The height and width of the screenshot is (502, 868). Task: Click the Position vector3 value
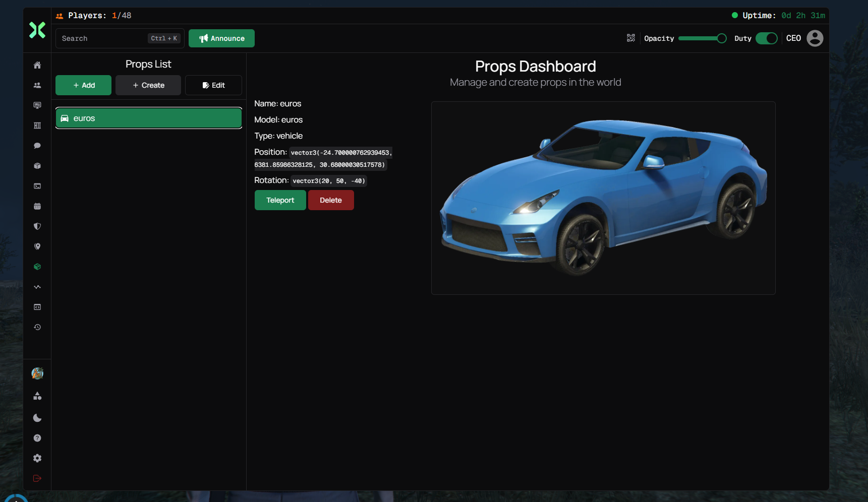pos(323,158)
